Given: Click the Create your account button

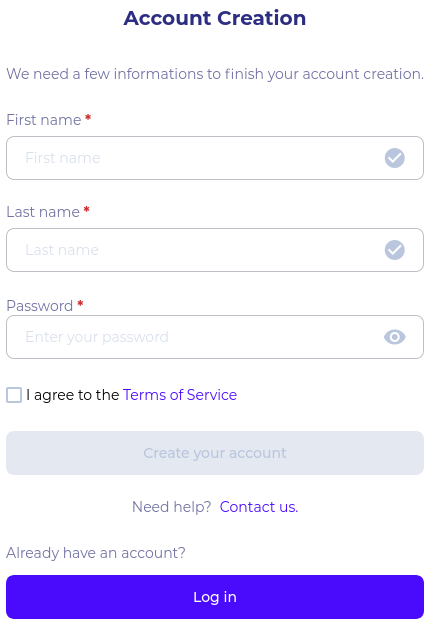Looking at the screenshot, I should (x=215, y=453).
